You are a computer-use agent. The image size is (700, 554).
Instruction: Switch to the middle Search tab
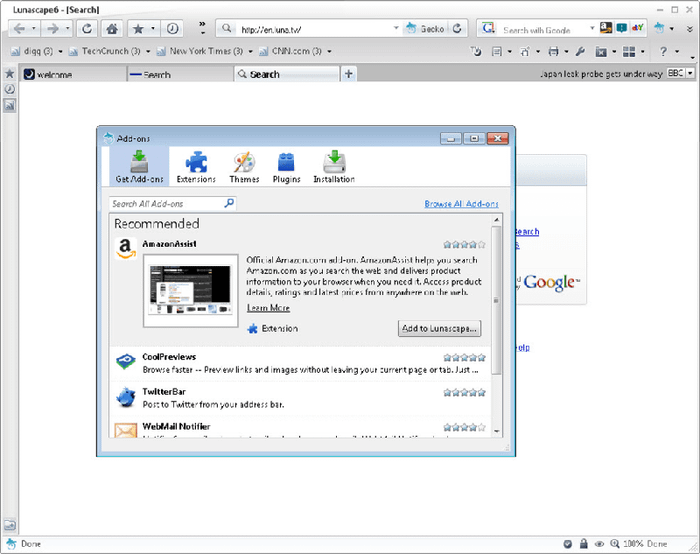coord(180,74)
